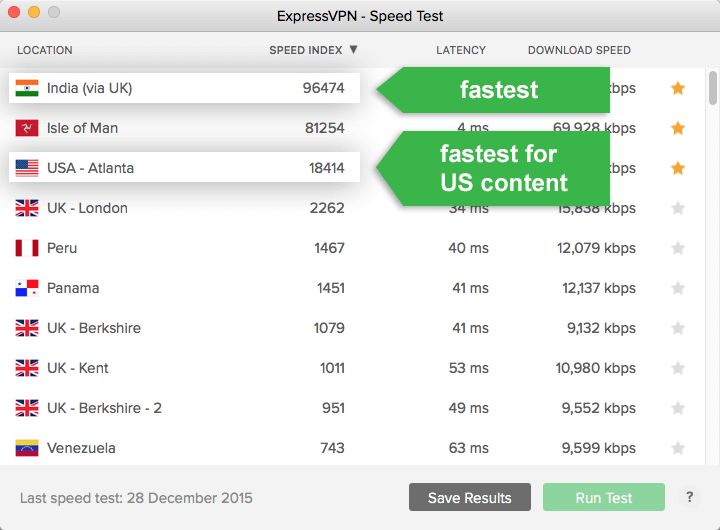Click download speed 9,132 kbps

click(601, 328)
